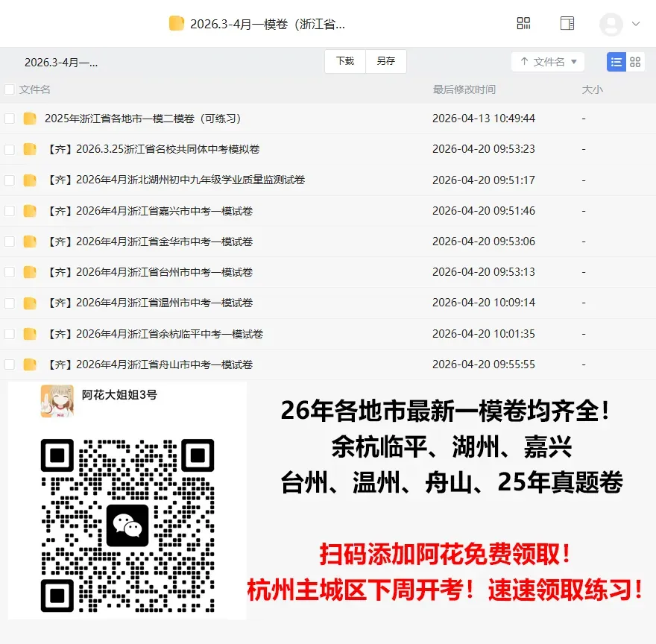
Task: Click the date 2026-04-20 10:09:14
Action: [484, 303]
